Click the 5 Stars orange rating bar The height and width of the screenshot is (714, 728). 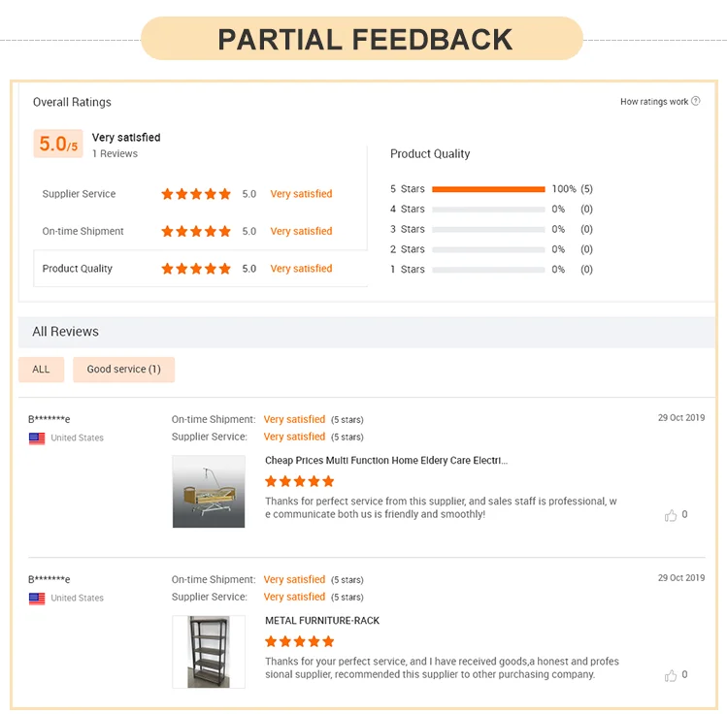click(488, 189)
